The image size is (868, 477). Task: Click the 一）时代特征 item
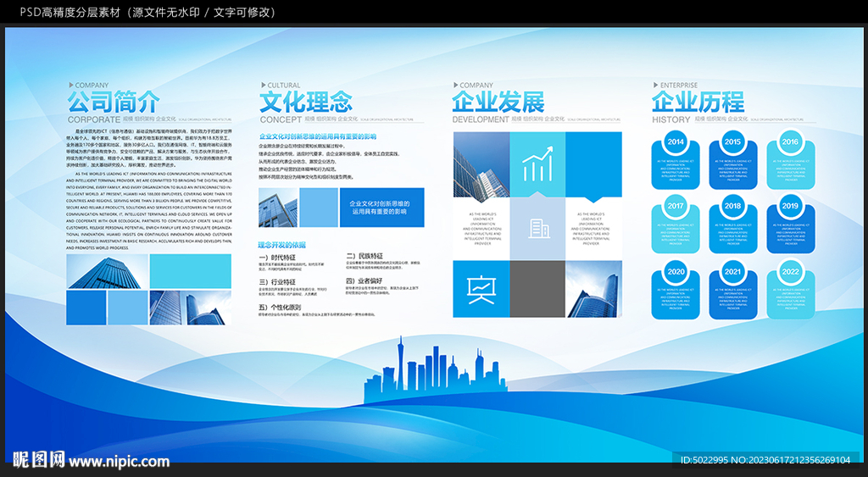(x=277, y=258)
